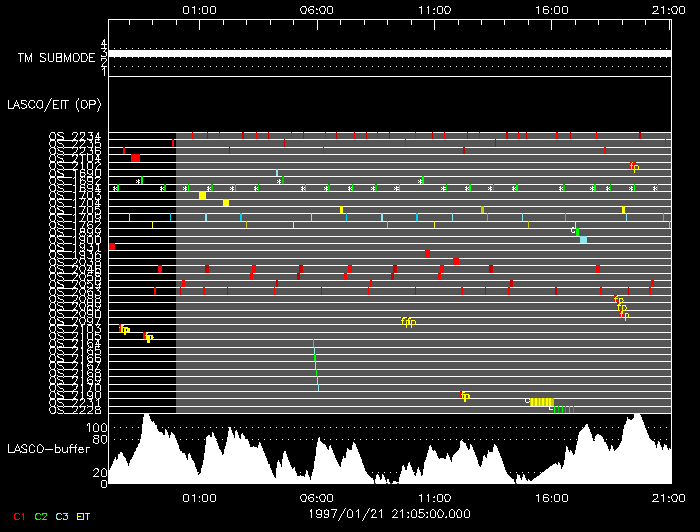Select the red block at far left mid-chart
Image resolution: width=700 pixels, height=532 pixels.
[x=112, y=246]
